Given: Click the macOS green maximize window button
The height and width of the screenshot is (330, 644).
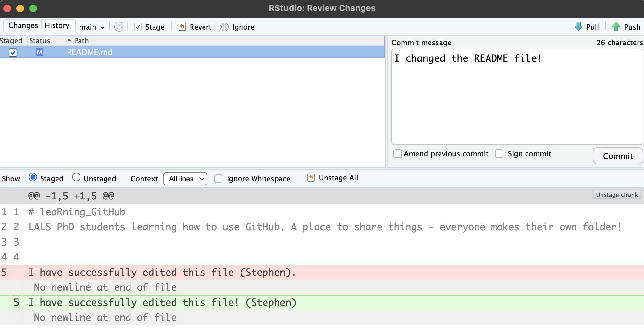Looking at the screenshot, I should pos(33,8).
